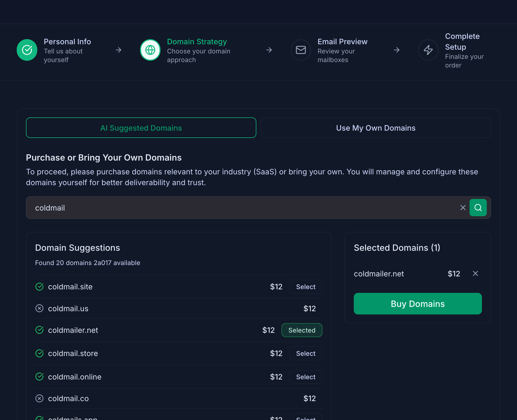
Task: Click coldmailer.net in Selected Domains panel
Action: click(x=379, y=274)
